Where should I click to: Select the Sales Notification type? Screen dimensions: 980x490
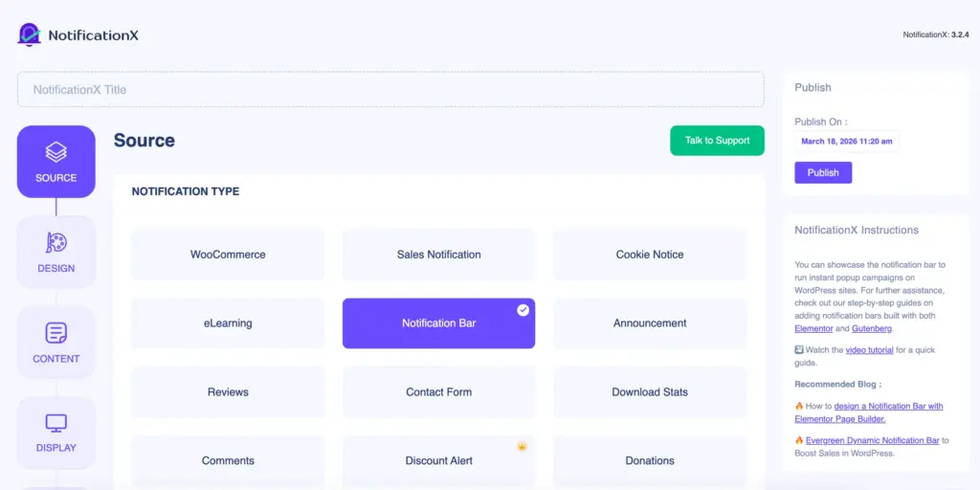point(438,255)
